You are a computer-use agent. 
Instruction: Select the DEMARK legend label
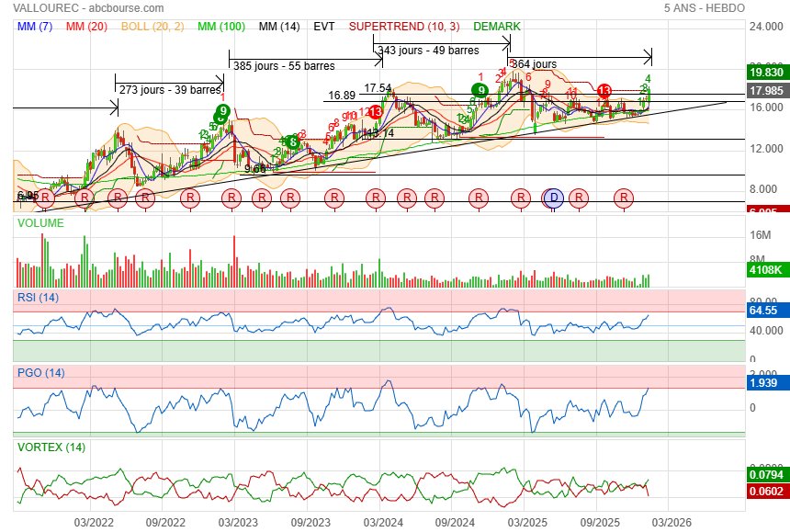497,27
